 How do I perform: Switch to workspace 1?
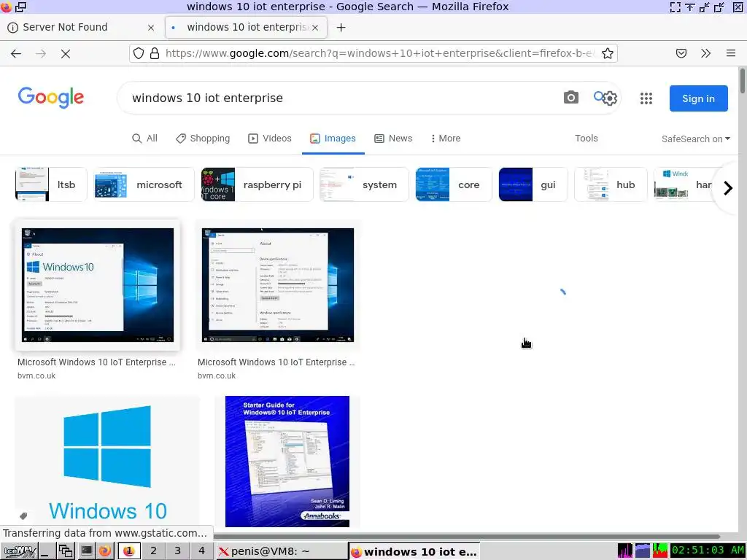(129, 551)
